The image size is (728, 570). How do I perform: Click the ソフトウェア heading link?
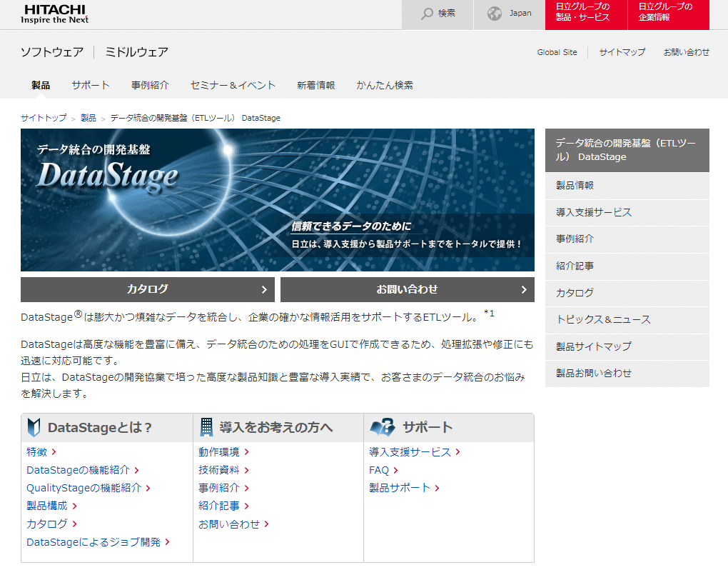tap(52, 52)
